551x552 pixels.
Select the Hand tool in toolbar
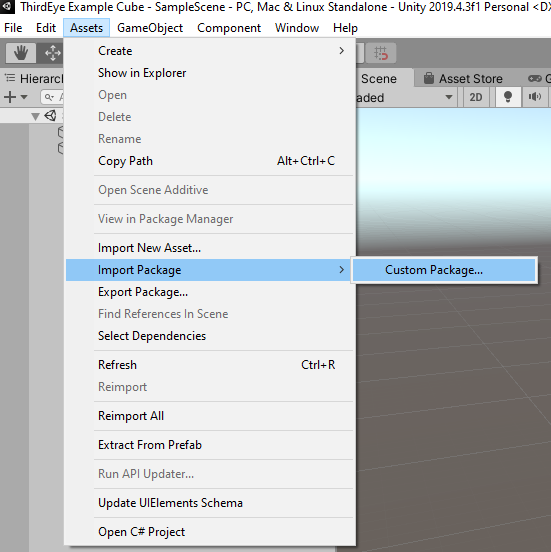coord(21,53)
